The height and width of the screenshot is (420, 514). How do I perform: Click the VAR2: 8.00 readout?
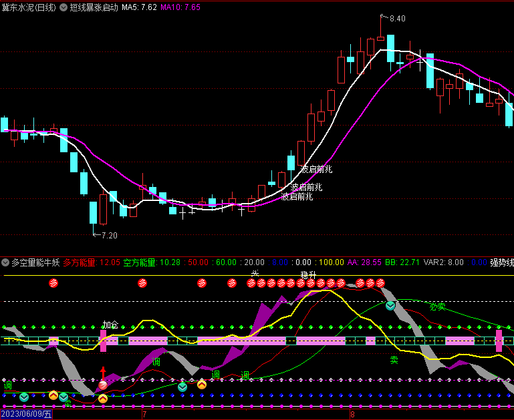tap(444, 262)
